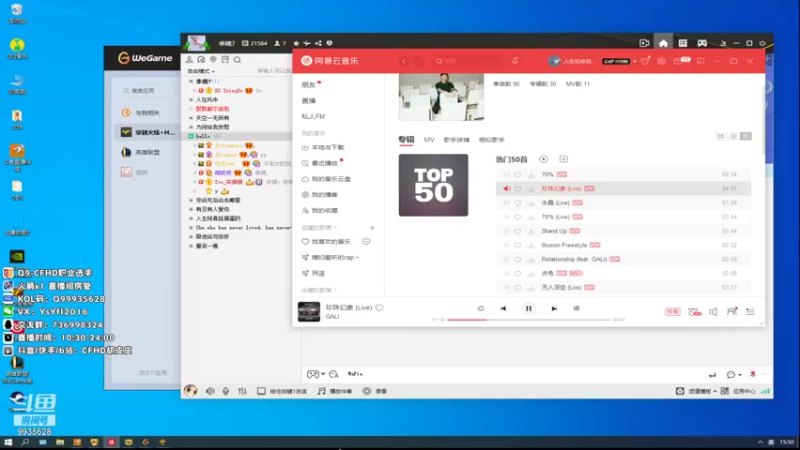Open the emoji icon in chat input bar
The image size is (800, 450).
click(x=334, y=374)
